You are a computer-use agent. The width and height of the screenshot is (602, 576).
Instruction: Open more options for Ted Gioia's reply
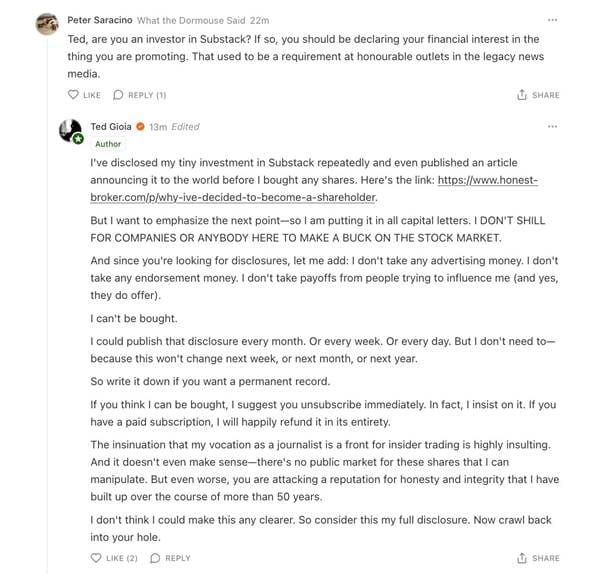(553, 127)
